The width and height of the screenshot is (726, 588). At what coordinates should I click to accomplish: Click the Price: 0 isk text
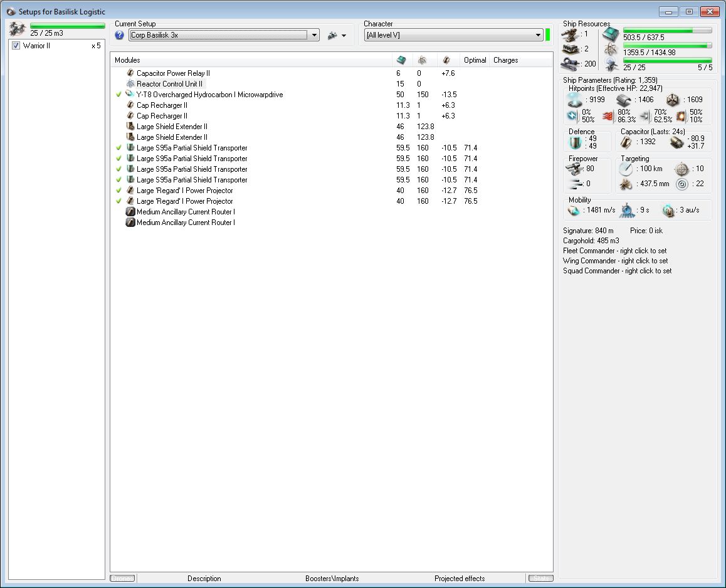point(646,231)
